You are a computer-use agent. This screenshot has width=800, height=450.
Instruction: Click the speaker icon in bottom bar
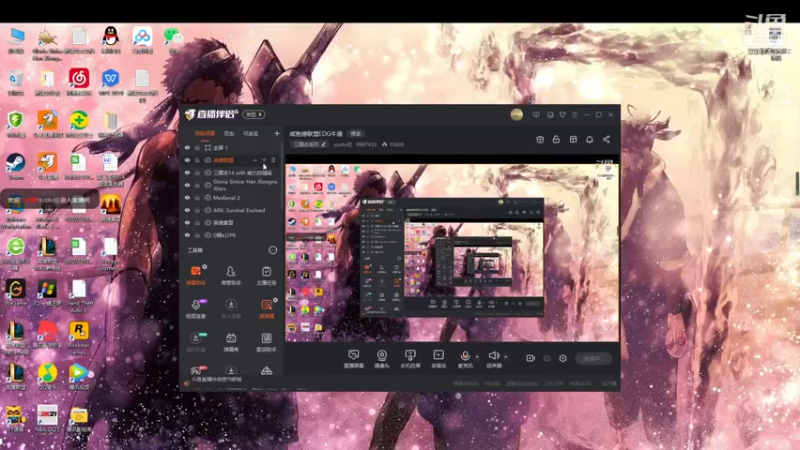click(493, 356)
